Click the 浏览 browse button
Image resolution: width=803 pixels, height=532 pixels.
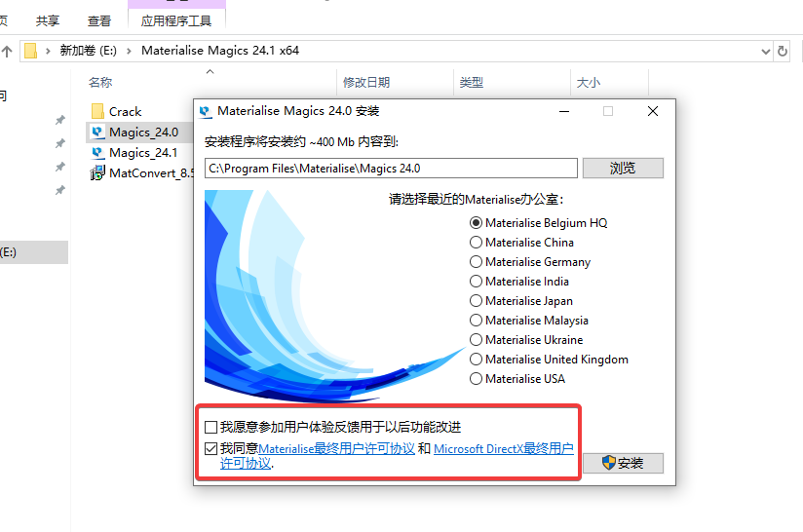623,168
